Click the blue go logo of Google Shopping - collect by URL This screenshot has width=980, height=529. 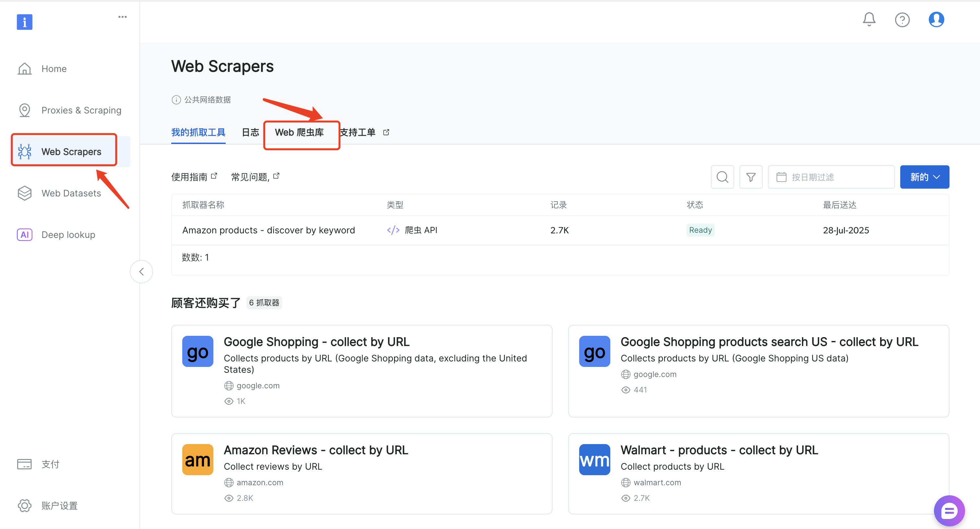click(x=197, y=351)
